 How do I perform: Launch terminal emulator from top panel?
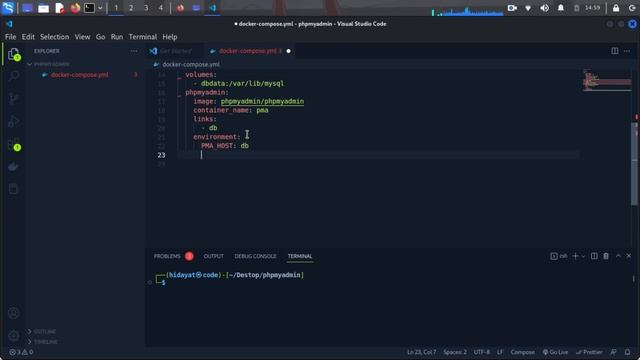coord(89,8)
